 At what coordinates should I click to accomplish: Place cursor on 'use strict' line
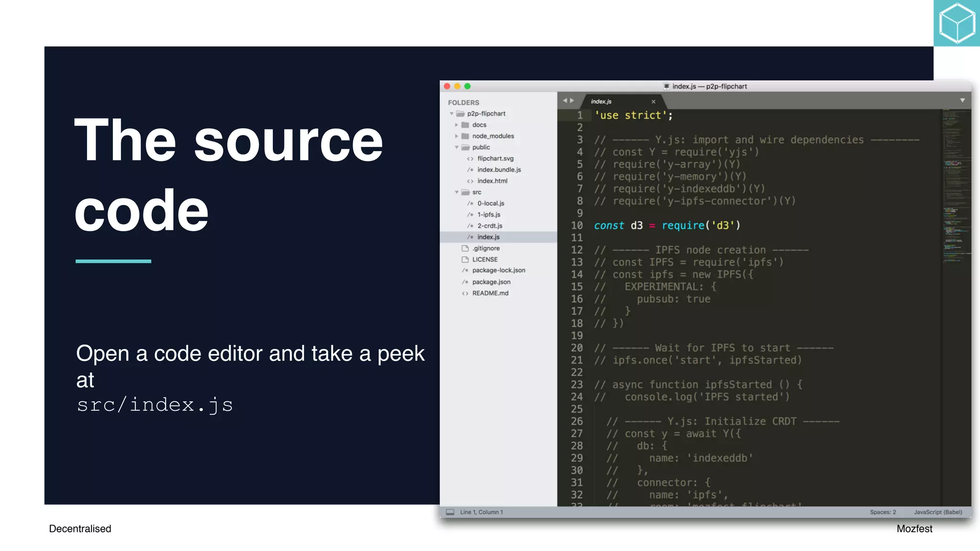coord(634,115)
